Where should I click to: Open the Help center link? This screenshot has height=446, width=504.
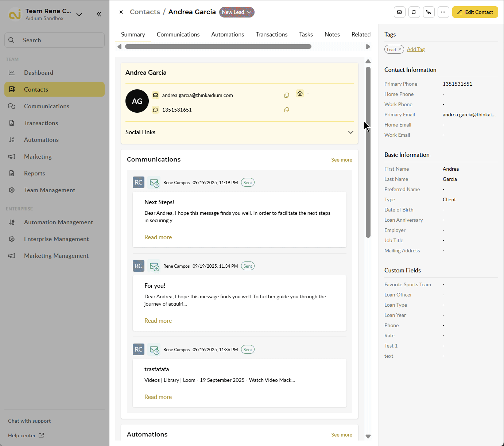26,435
